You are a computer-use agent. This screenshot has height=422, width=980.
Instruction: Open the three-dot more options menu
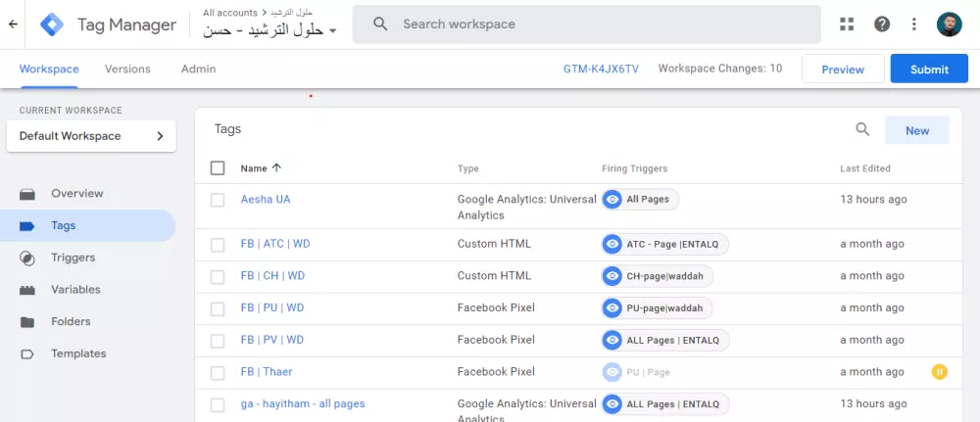coord(914,24)
